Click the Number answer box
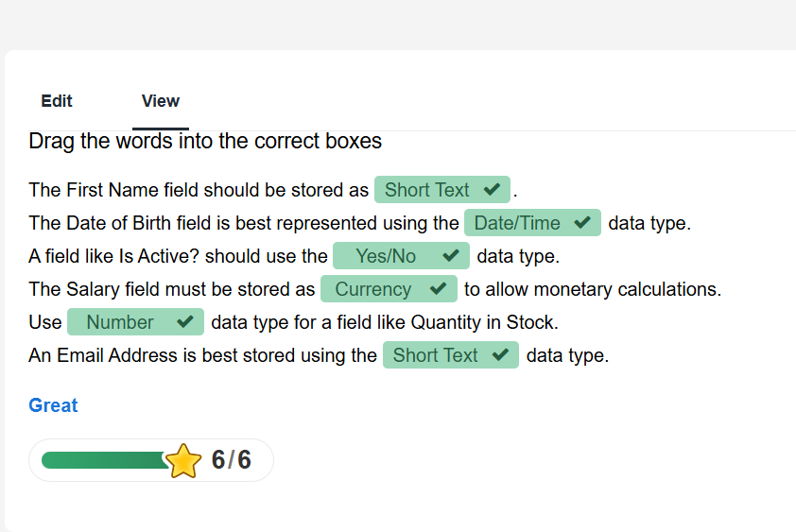 point(120,322)
